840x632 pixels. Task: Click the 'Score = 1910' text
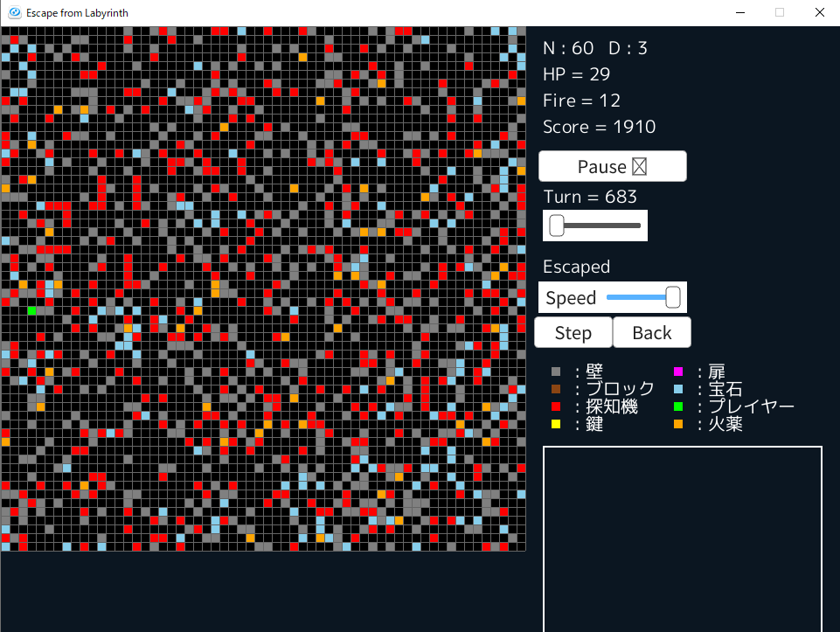pos(599,127)
